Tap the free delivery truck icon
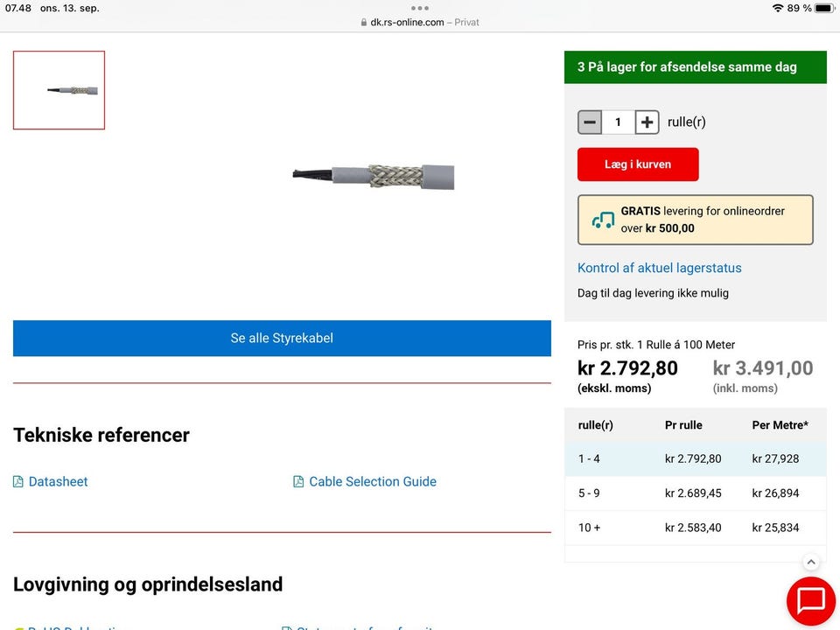The width and height of the screenshot is (840, 630). (603, 220)
